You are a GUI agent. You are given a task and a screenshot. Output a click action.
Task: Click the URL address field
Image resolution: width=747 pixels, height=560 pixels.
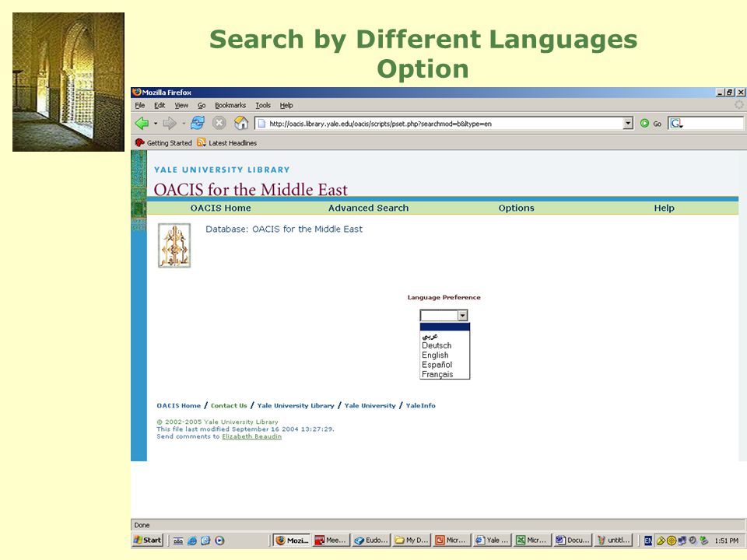click(x=443, y=124)
